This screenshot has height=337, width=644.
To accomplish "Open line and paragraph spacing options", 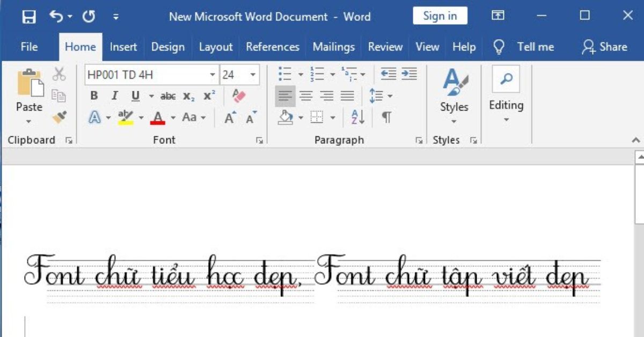I will (x=380, y=96).
